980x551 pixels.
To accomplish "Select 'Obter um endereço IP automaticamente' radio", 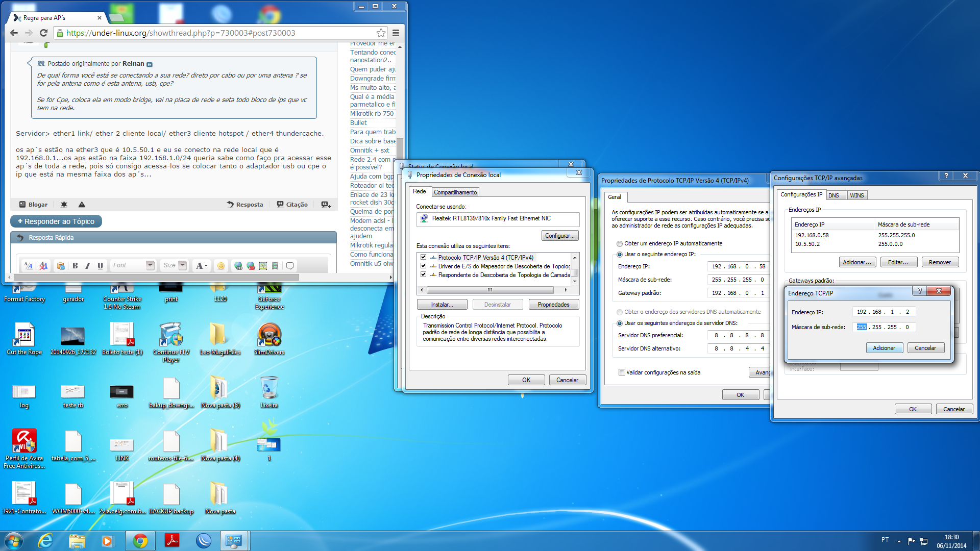I will [x=620, y=244].
